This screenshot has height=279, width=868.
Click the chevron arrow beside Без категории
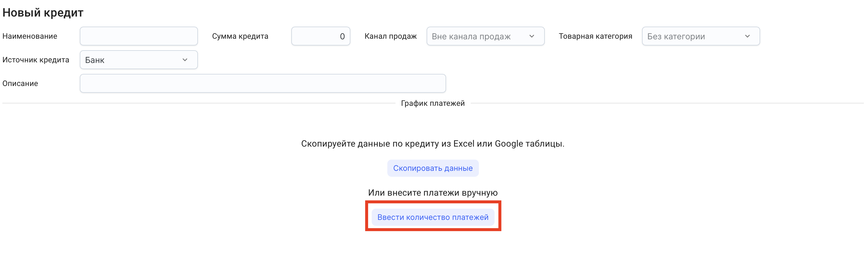747,36
